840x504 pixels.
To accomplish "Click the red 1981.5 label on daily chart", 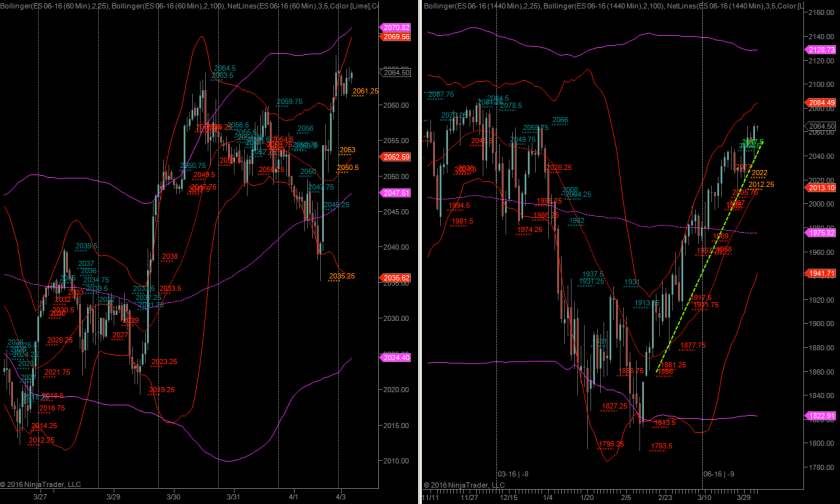I will pos(462,221).
